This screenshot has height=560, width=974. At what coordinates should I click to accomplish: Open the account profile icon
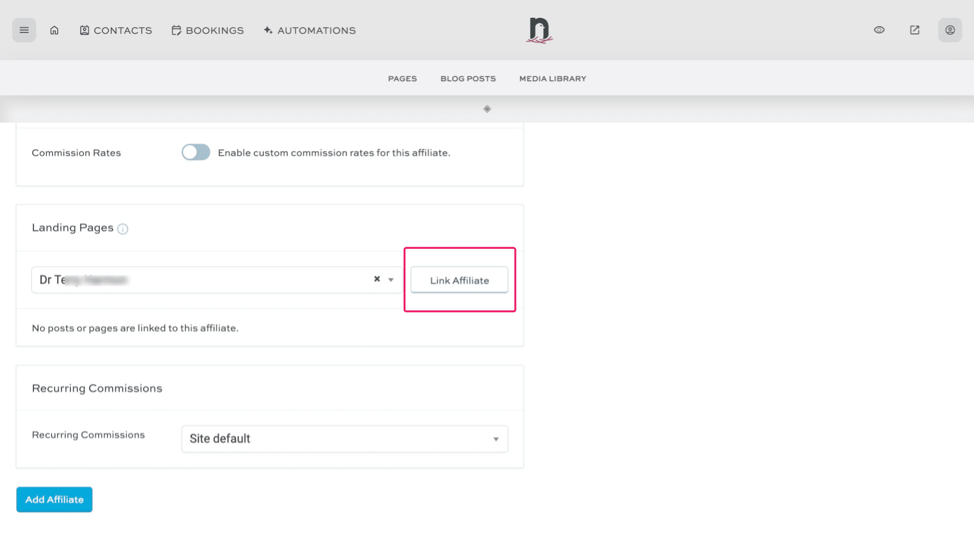pos(950,30)
